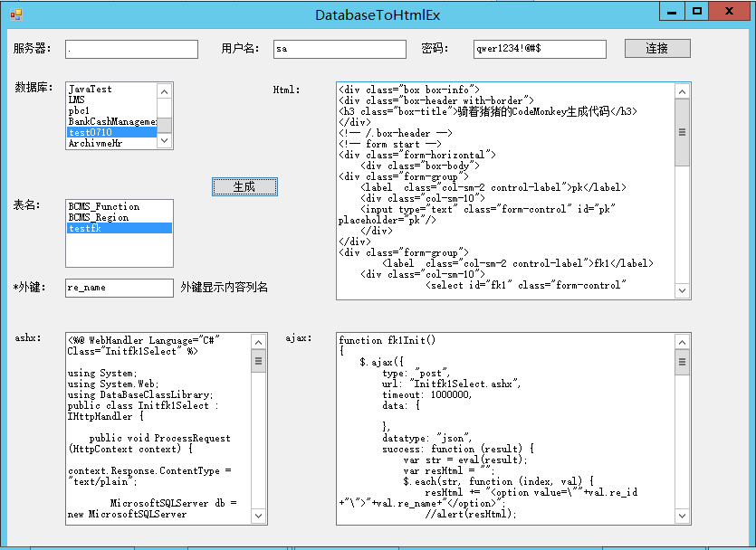Select testfk in the table list

(x=120, y=228)
